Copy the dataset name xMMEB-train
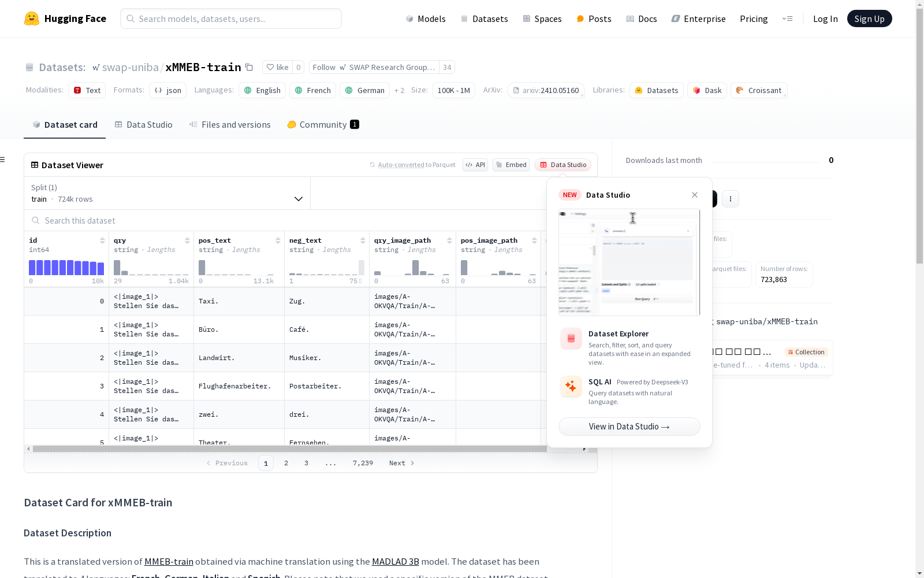Screen dimensions: 924x578 tap(249, 67)
